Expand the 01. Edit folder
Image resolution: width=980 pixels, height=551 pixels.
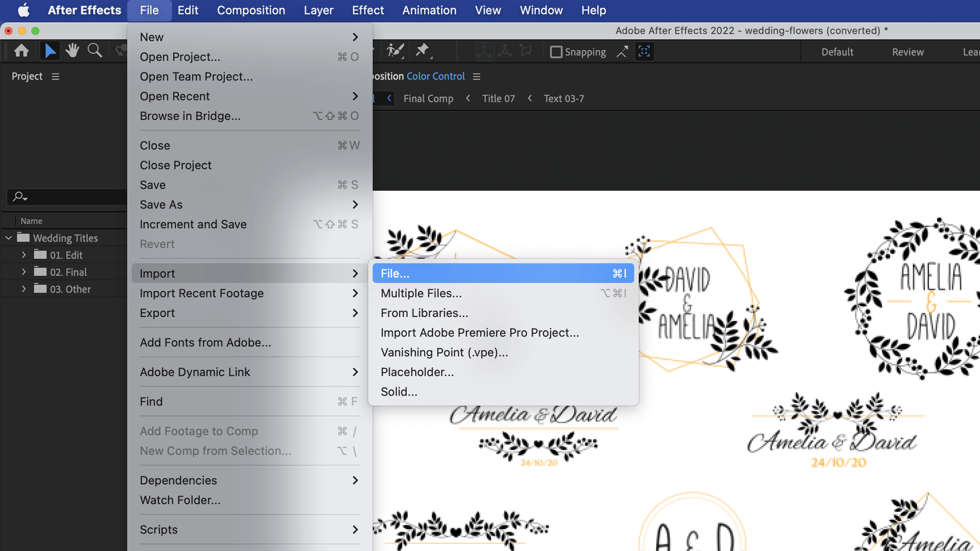tap(23, 255)
